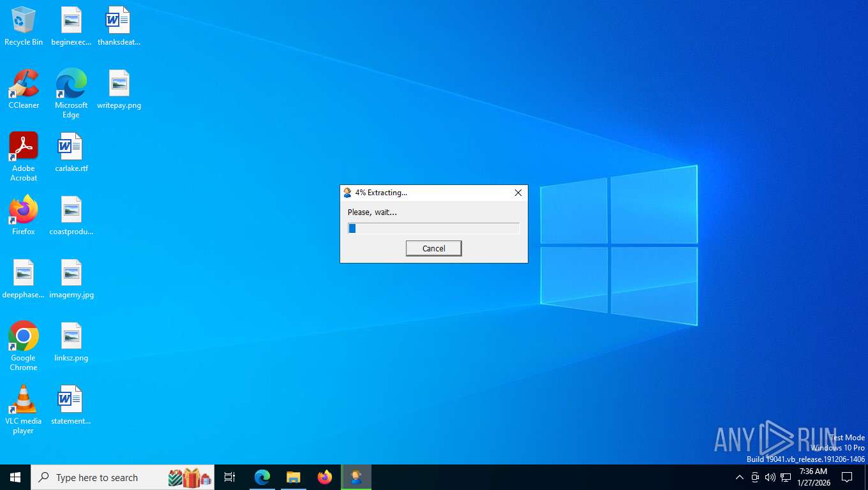Select the imagemy.jpg file icon
868x490 pixels.
click(71, 279)
